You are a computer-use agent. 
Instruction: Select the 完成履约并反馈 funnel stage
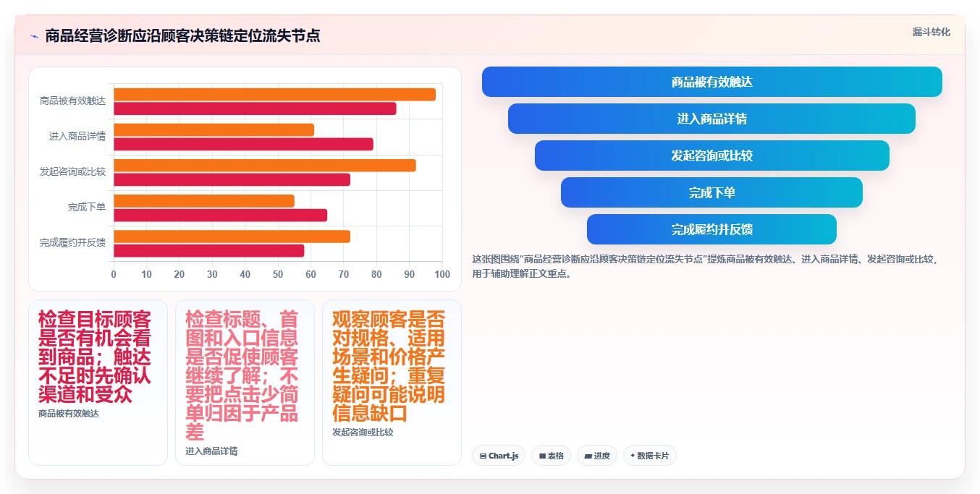click(712, 229)
